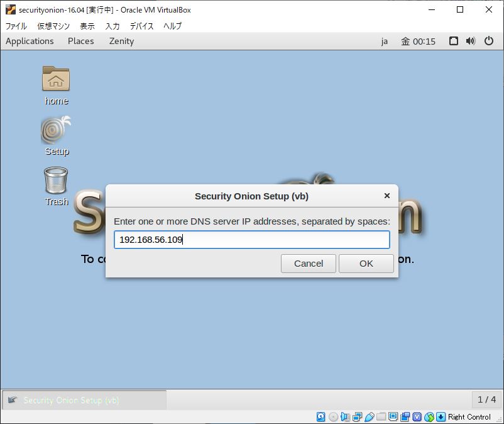This screenshot has width=504, height=424.
Task: Open the Applications menu
Action: [x=30, y=41]
